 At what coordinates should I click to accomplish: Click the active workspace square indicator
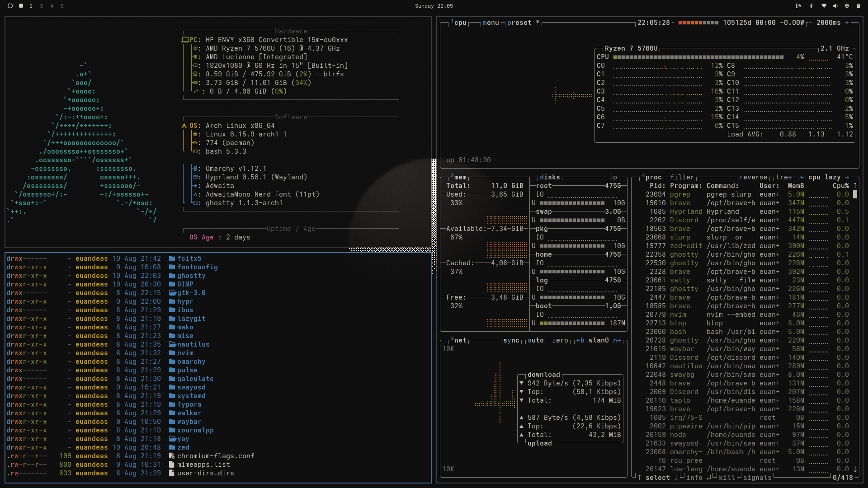(x=21, y=6)
